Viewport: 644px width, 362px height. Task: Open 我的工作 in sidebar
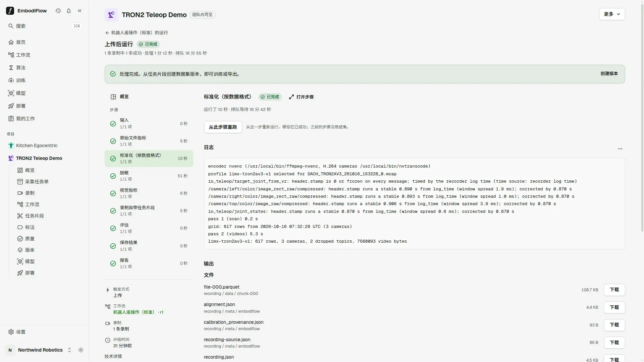click(x=44, y=119)
